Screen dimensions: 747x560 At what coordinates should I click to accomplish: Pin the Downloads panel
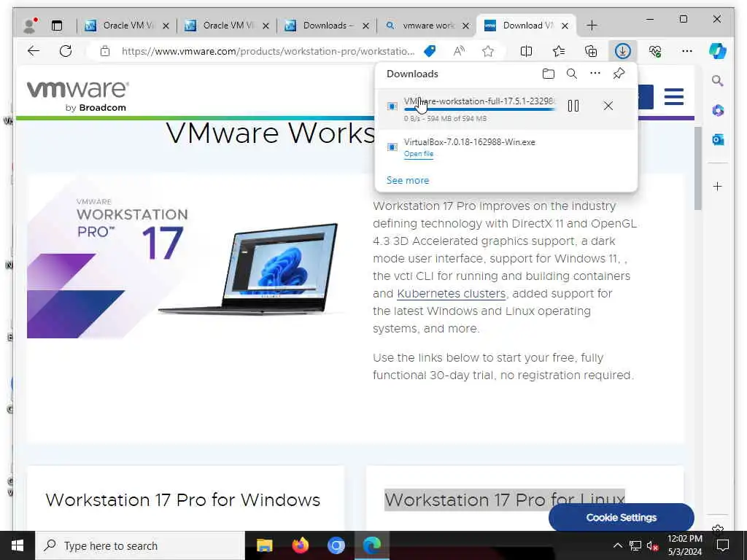click(x=619, y=74)
